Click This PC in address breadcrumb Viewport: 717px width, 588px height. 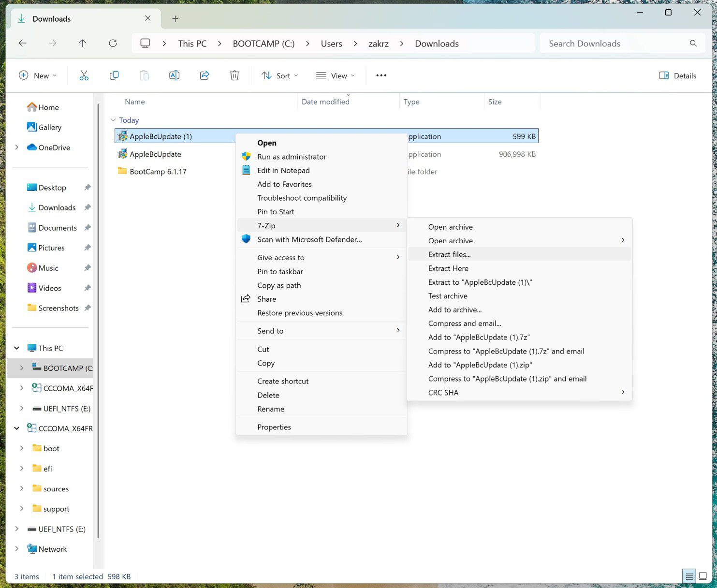click(x=192, y=44)
